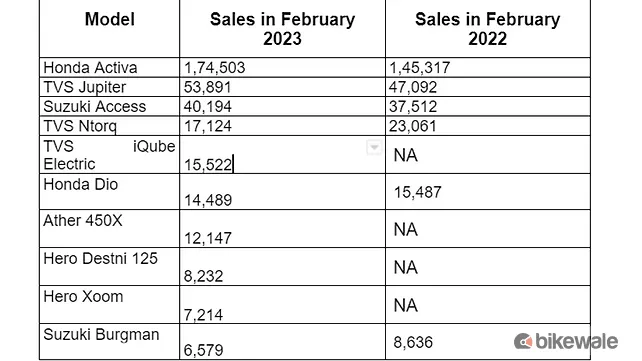This screenshot has height=361, width=642.
Task: Select the Honda Dio model cell
Action: (x=109, y=192)
